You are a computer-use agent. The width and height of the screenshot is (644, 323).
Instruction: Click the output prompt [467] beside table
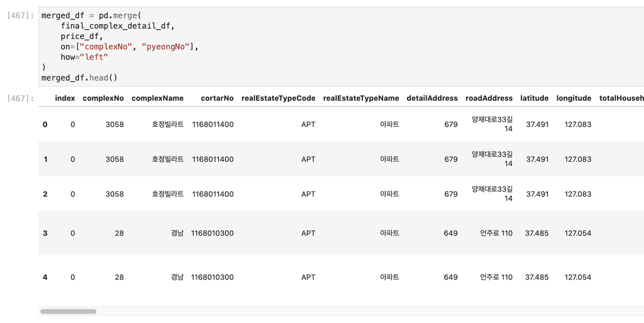21,98
